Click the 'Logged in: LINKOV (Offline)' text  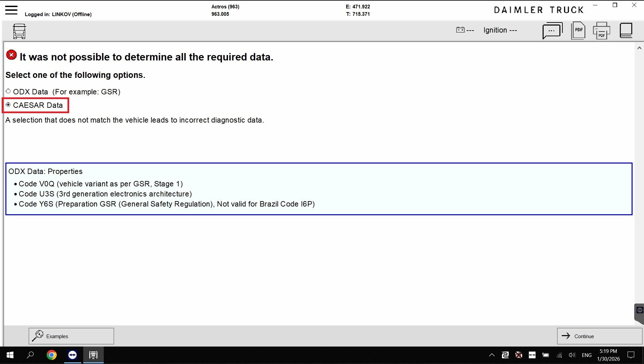click(x=58, y=14)
